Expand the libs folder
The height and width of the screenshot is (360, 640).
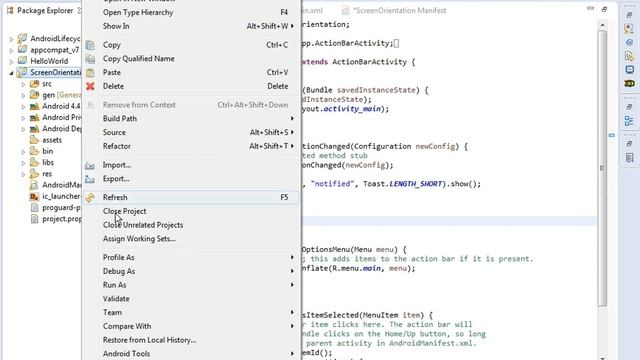pyautogui.click(x=23, y=163)
